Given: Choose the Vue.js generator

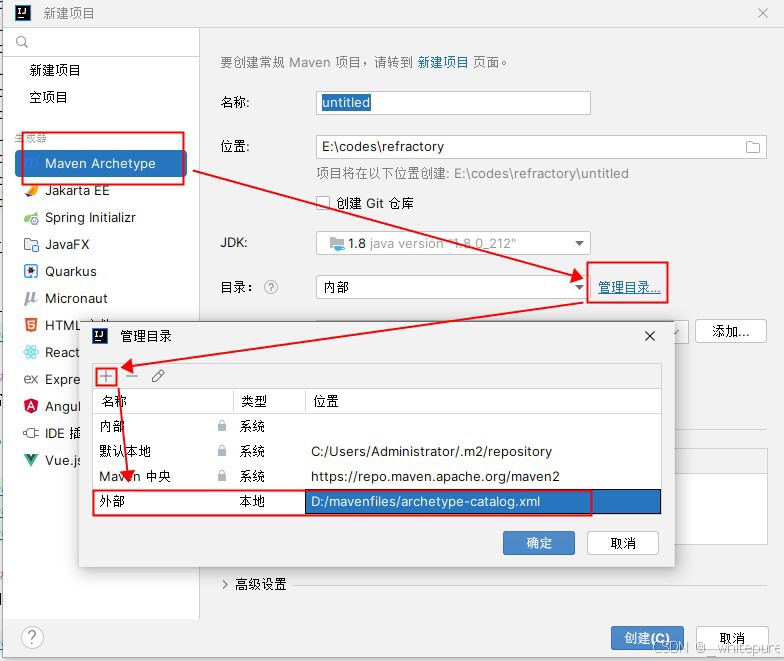Looking at the screenshot, I should (52, 460).
